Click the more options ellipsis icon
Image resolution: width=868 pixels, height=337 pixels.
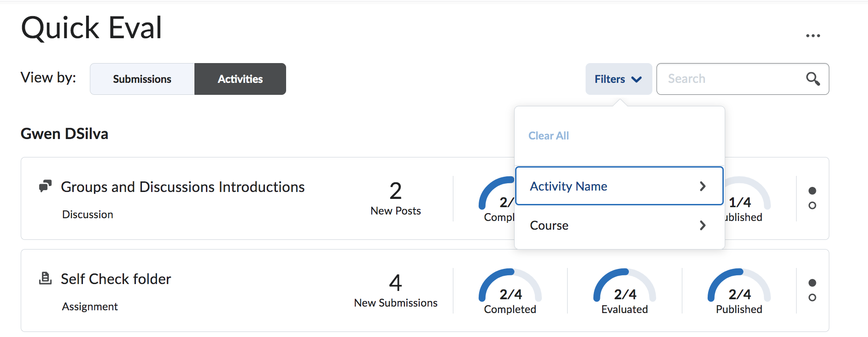[x=813, y=36]
